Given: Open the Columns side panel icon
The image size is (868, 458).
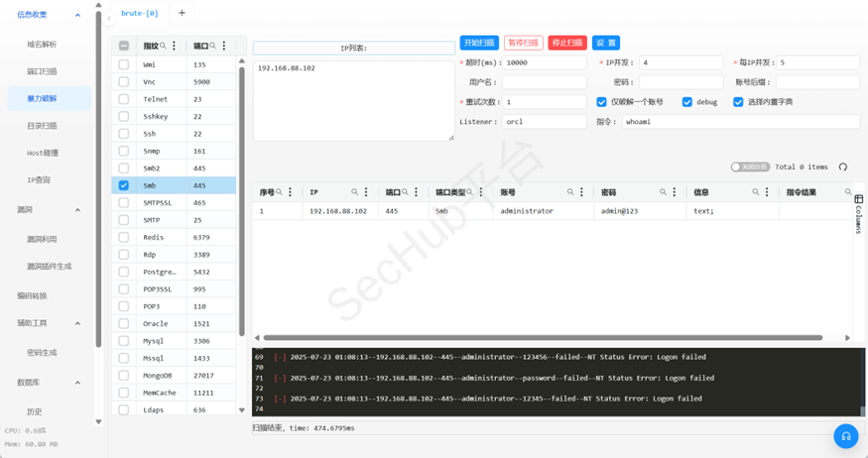Looking at the screenshot, I should (x=858, y=214).
